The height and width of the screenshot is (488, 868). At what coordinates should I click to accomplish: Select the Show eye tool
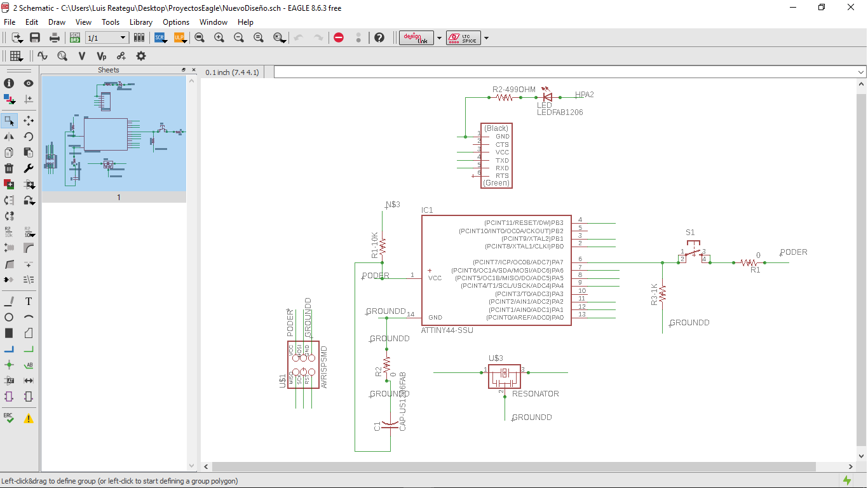[x=29, y=83]
